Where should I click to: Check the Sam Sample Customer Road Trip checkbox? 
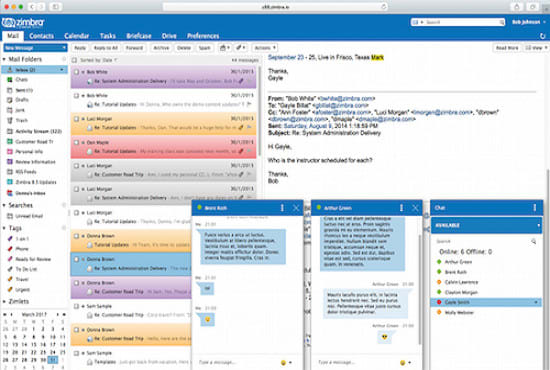pyautogui.click(x=76, y=306)
